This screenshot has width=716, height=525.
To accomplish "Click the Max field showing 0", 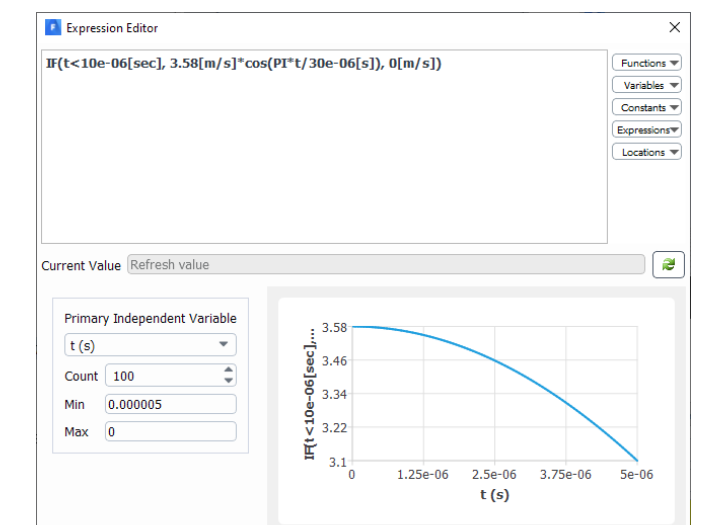I will 171,431.
